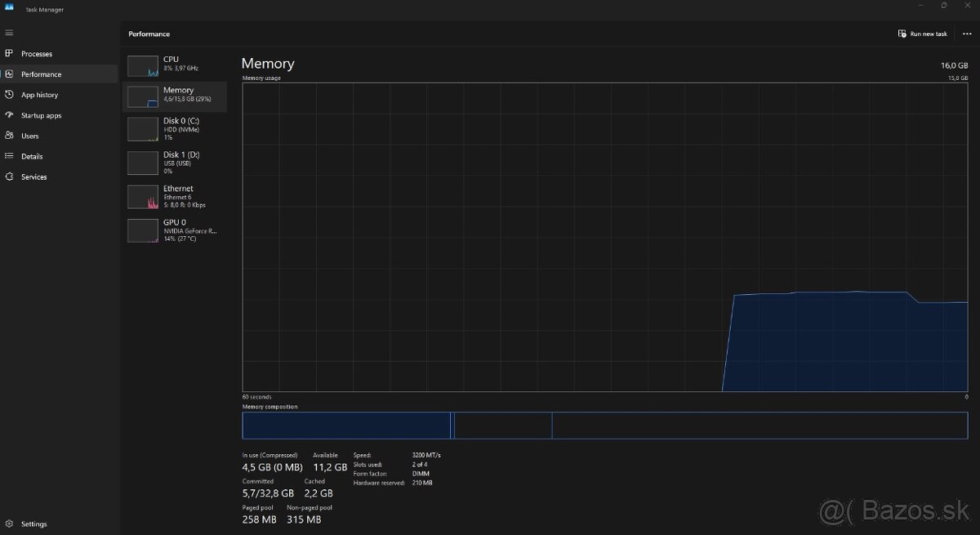Click the Startup apps icon
Image resolution: width=980 pixels, height=535 pixels.
tap(9, 115)
